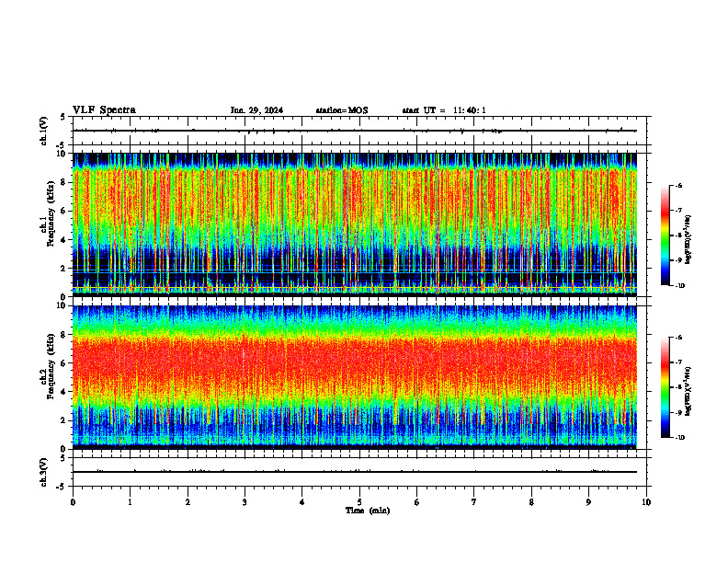Click time-axis tick label "5"
728x563 pixels.
[359, 502]
